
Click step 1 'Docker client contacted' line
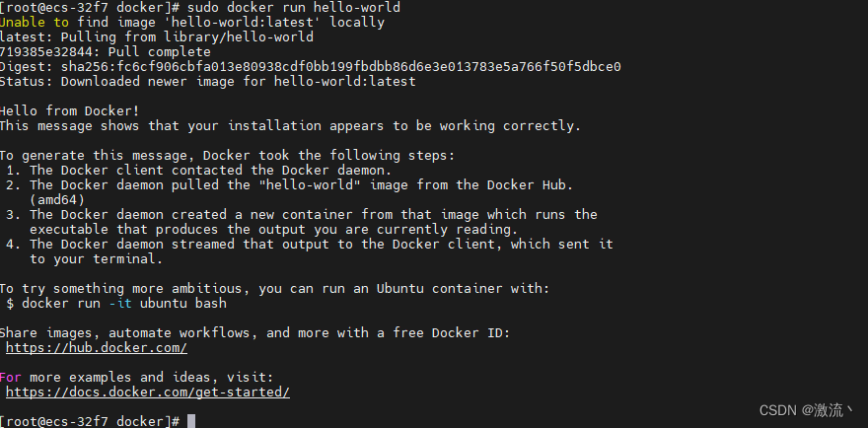[x=217, y=170]
